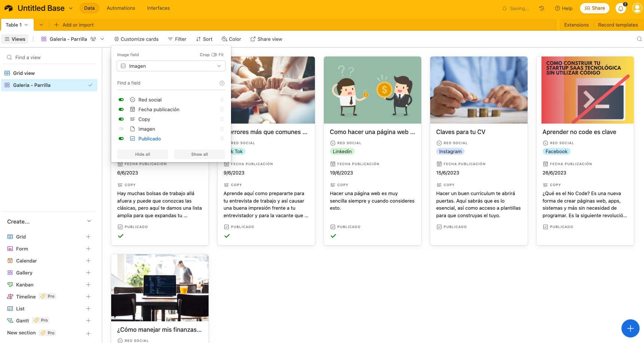Select Galeria - Parrilla view in sidebar
This screenshot has height=343, width=644.
pyautogui.click(x=49, y=85)
